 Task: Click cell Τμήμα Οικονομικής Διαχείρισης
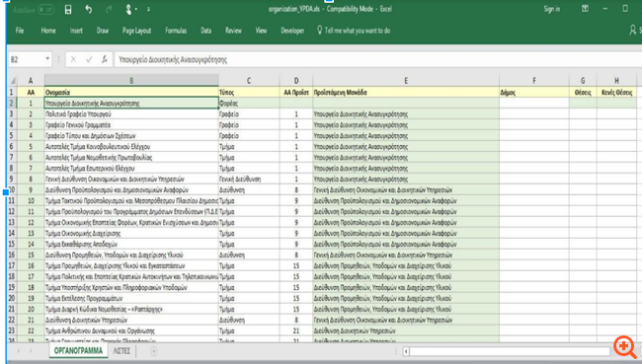(x=131, y=233)
